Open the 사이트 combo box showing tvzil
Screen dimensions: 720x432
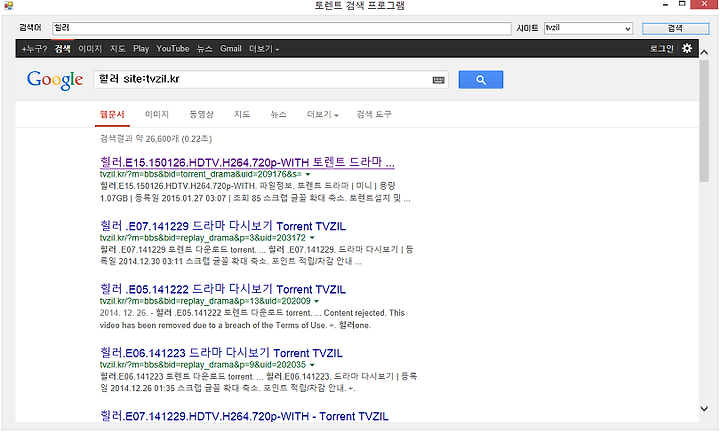click(x=588, y=28)
